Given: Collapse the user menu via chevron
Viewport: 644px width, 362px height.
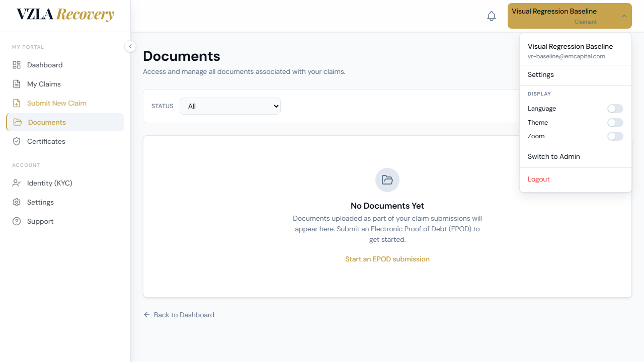Looking at the screenshot, I should tap(624, 16).
